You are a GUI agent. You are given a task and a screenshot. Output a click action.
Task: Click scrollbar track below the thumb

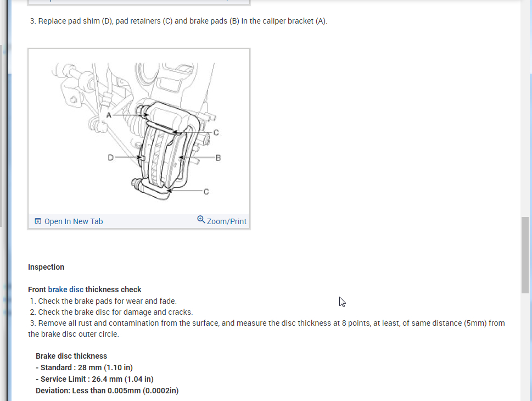point(525,346)
